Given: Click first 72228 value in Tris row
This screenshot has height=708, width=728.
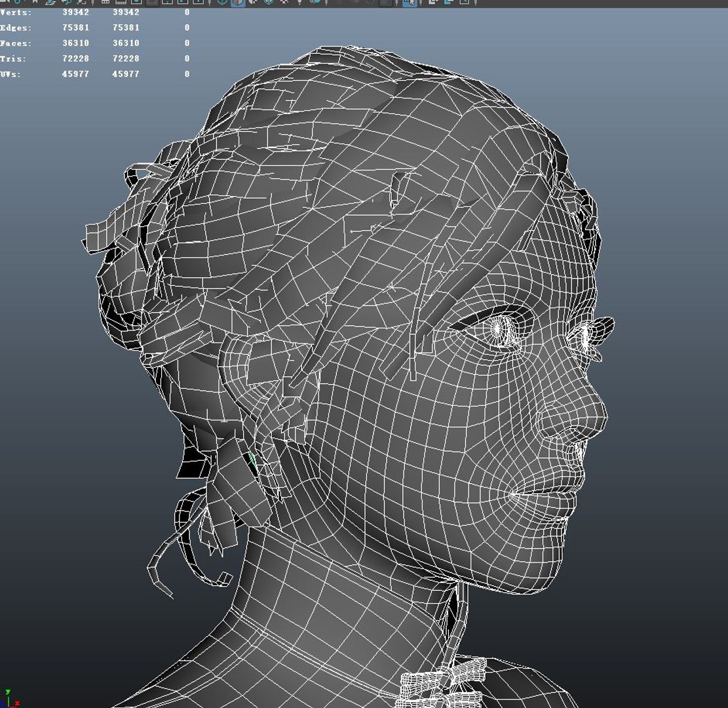Looking at the screenshot, I should pyautogui.click(x=75, y=58).
